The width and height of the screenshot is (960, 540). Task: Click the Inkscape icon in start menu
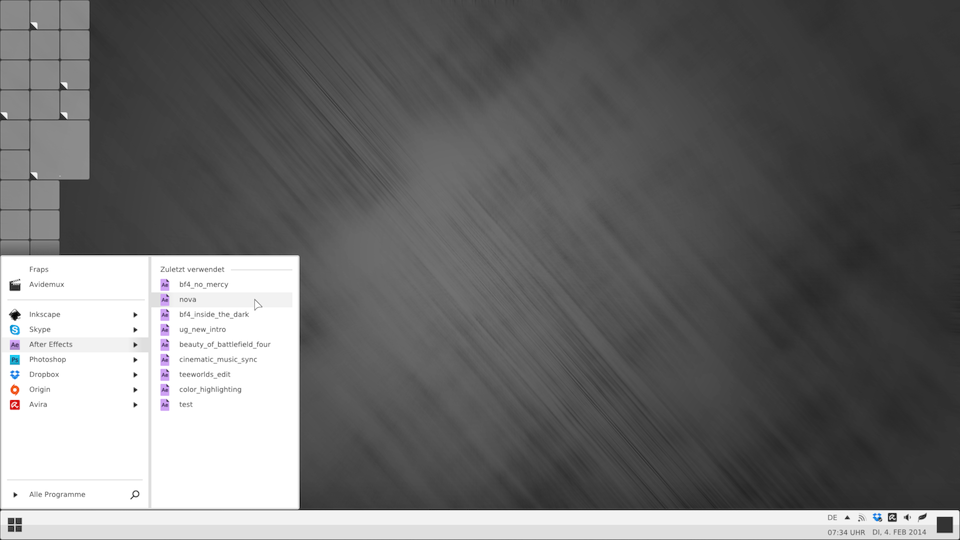click(x=15, y=315)
